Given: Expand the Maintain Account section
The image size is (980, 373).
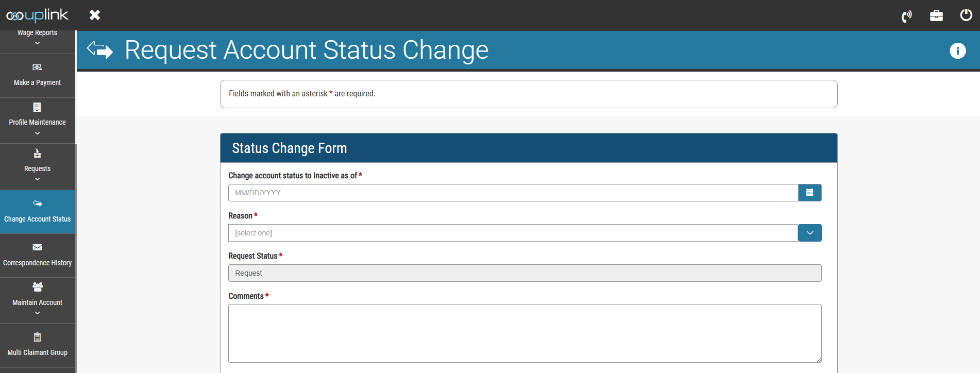Looking at the screenshot, I should pos(37,312).
